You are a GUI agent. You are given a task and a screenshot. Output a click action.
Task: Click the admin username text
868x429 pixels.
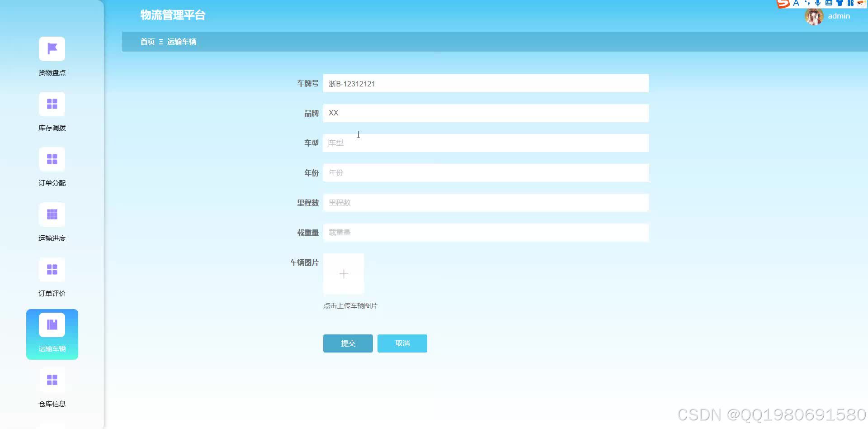click(x=839, y=16)
